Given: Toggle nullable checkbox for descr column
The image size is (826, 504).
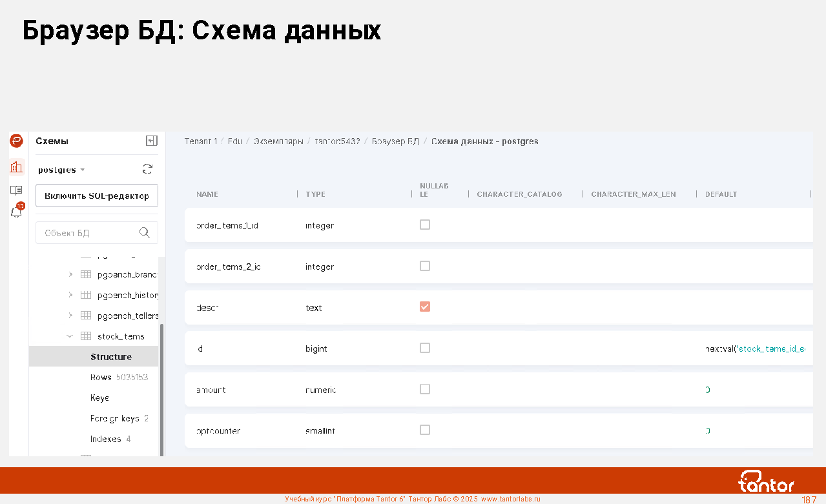Looking at the screenshot, I should coord(424,307).
